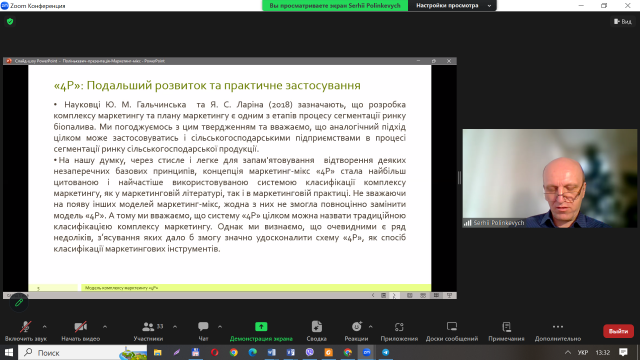
Task: Open Дополнительно more options menu
Action: [x=558, y=331]
